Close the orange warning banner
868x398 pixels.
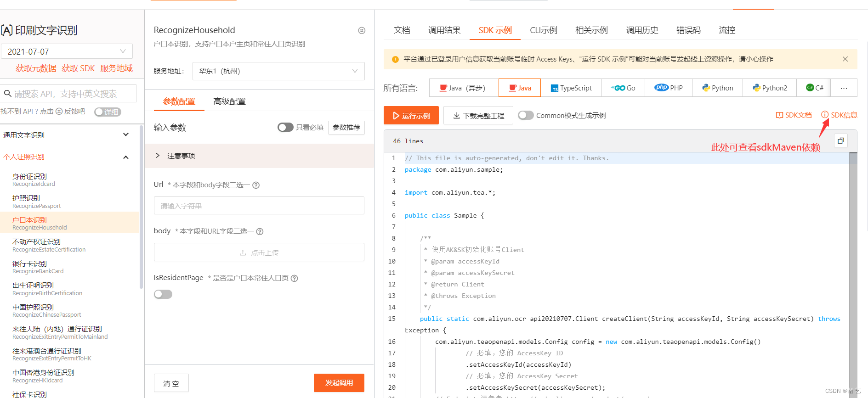click(x=845, y=59)
